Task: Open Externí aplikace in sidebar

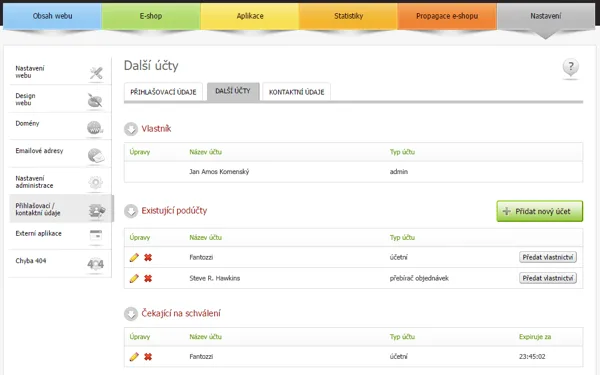Action: [x=60, y=236]
